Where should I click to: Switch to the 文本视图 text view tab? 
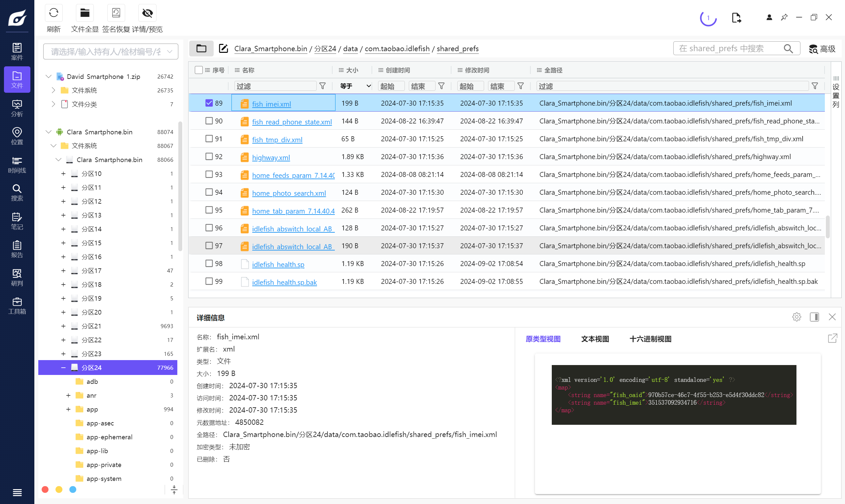pos(595,339)
